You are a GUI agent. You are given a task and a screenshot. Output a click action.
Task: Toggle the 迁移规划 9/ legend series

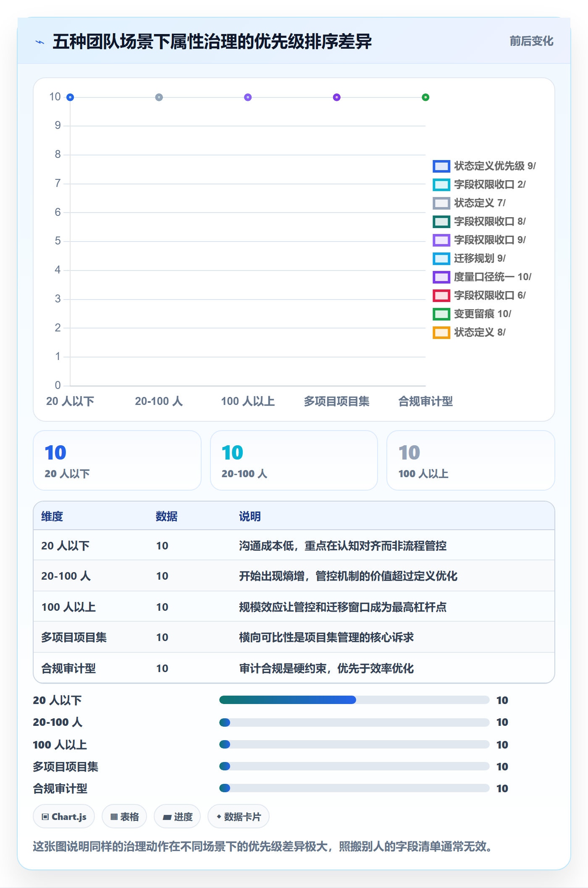tap(469, 258)
